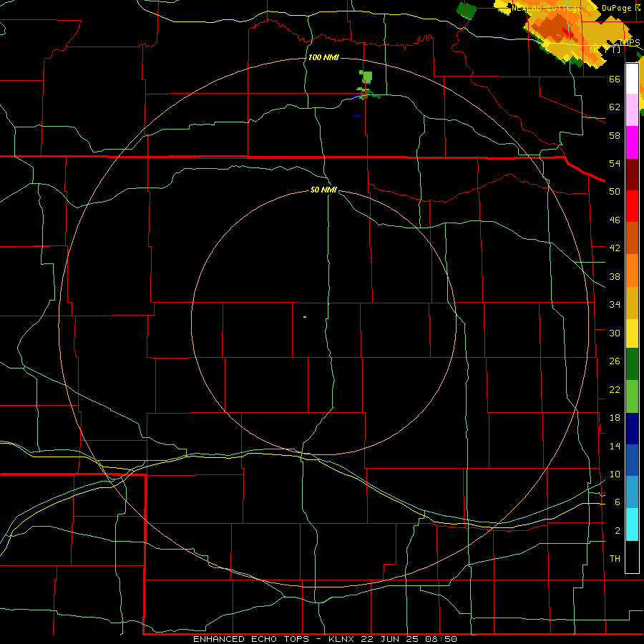The image size is (644, 644).
Task: Click the '22' legend value
Action: (615, 389)
